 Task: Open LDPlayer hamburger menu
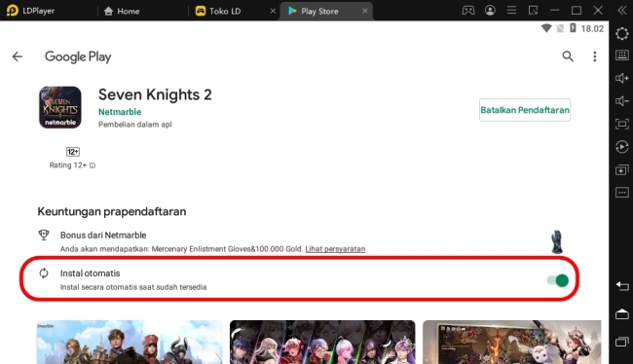[511, 10]
